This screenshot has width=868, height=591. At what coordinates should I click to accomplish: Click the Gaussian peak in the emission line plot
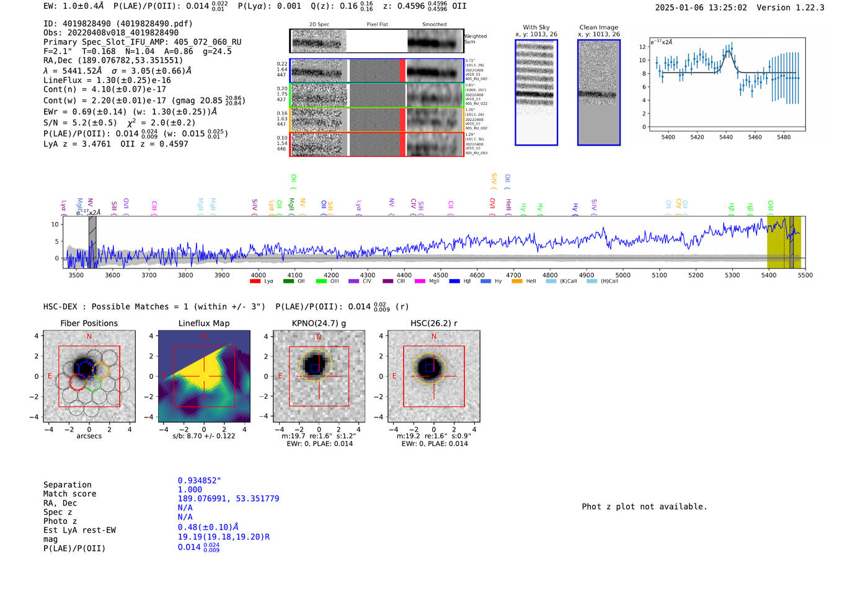pyautogui.click(x=729, y=52)
